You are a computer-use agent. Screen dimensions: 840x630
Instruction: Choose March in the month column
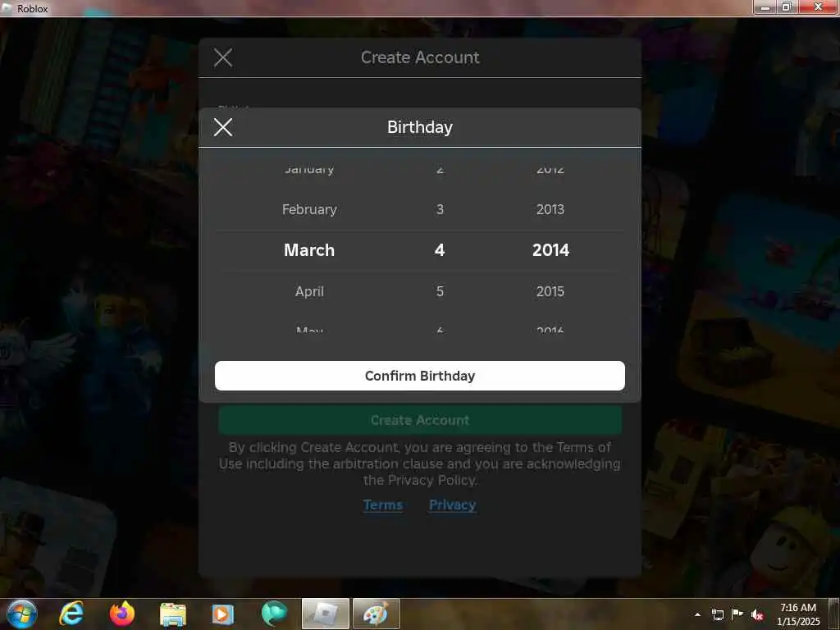click(309, 250)
